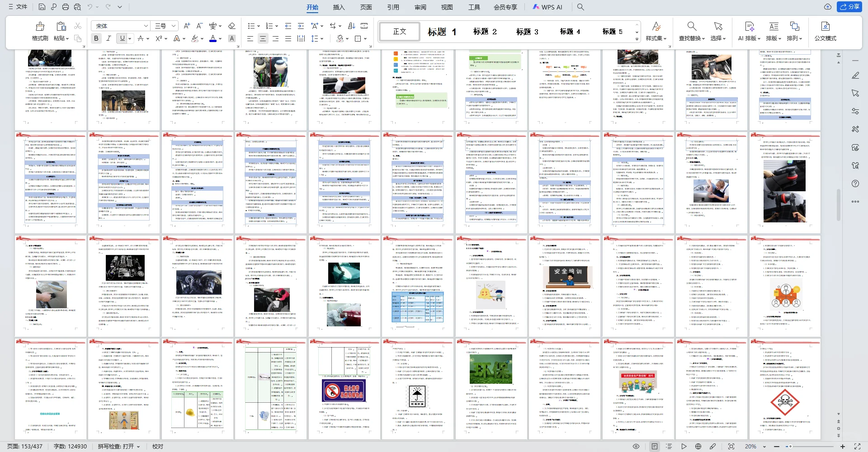This screenshot has width=868, height=452.
Task: Switch to web layout view in status bar
Action: pos(698,446)
